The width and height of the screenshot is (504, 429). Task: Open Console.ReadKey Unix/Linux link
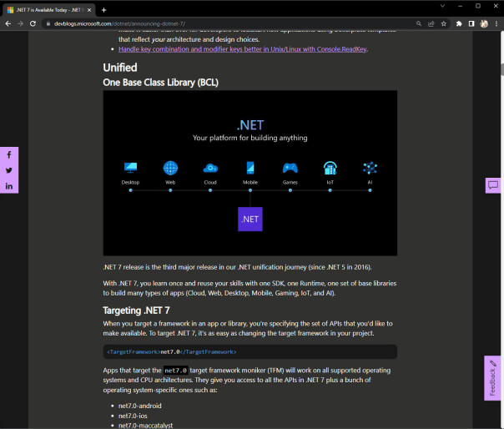242,49
